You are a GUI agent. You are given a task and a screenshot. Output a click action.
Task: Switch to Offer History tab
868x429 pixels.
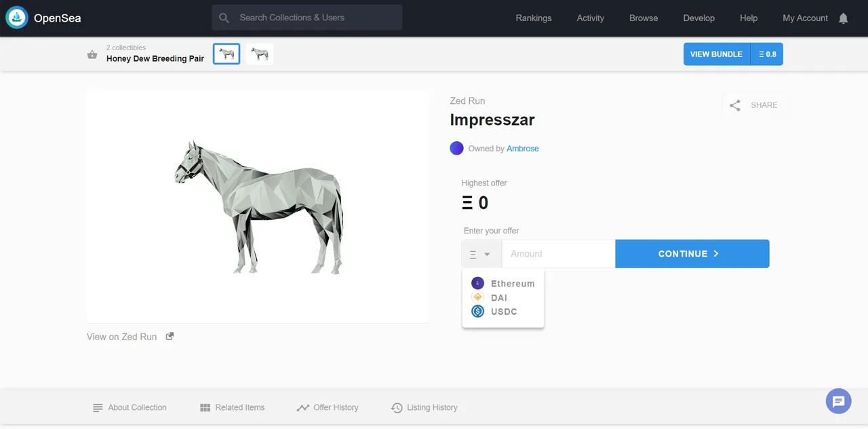click(328, 408)
